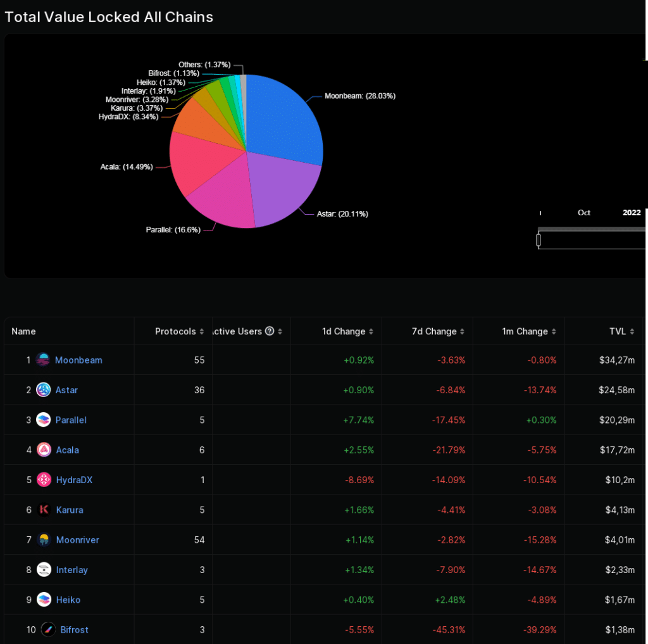Click the 2022 label on the chart timeline
The image size is (648, 644).
[632, 213]
